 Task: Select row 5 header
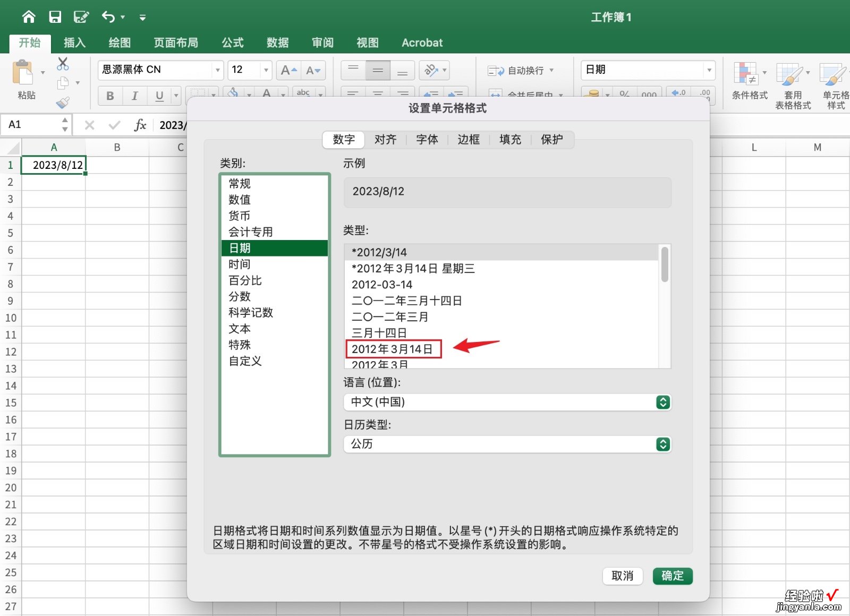(10, 233)
